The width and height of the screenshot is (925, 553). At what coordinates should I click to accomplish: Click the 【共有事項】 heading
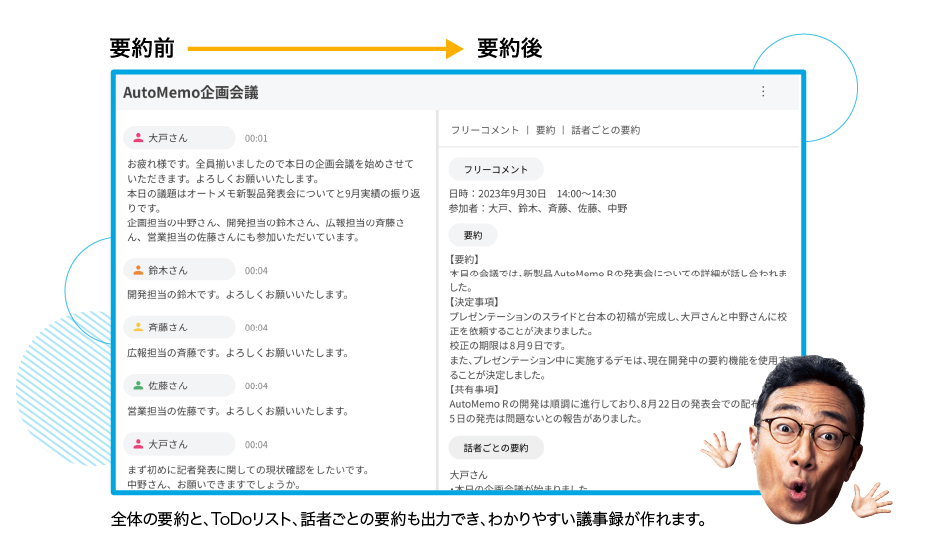point(474,390)
